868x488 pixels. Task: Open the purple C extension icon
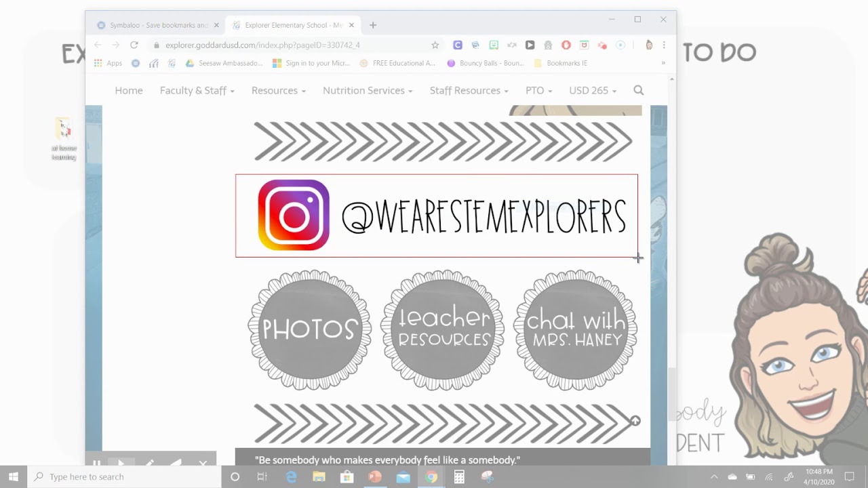coord(458,45)
